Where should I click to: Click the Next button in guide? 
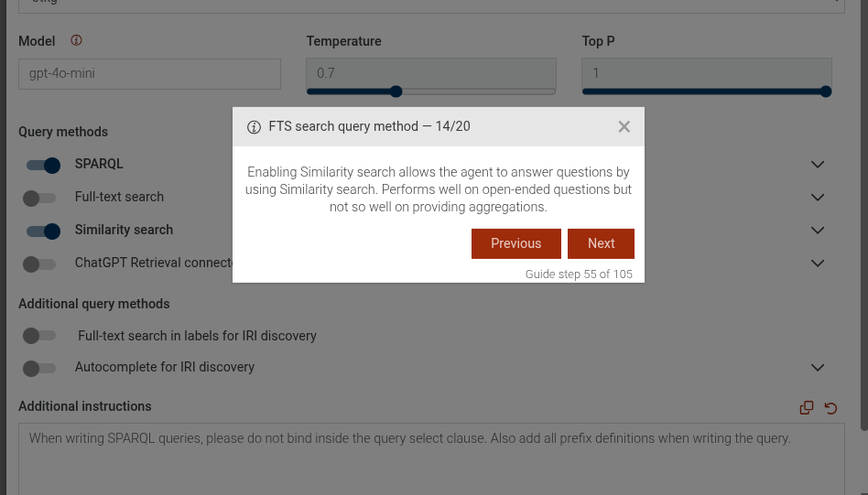(601, 243)
